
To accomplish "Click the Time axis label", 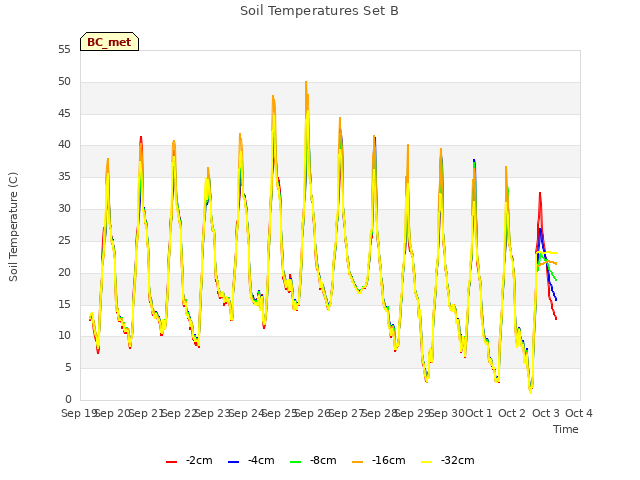I will tap(566, 429).
